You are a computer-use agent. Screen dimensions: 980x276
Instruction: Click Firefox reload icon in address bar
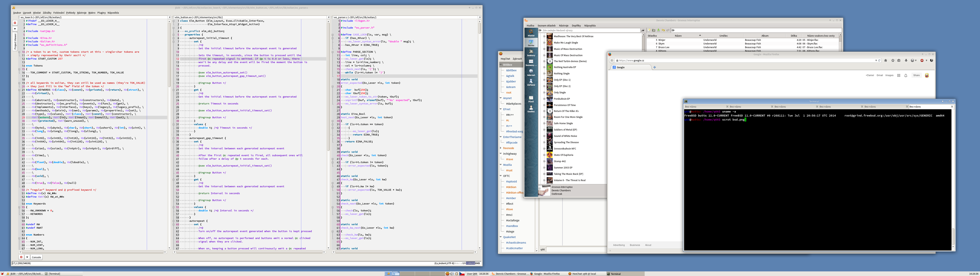(879, 60)
